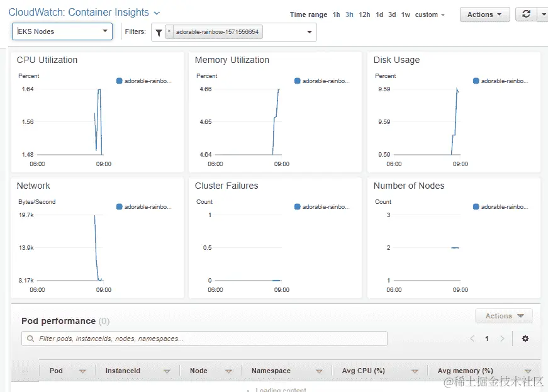The height and width of the screenshot is (392, 548).
Task: Open pod table settings gear
Action: pyautogui.click(x=525, y=339)
